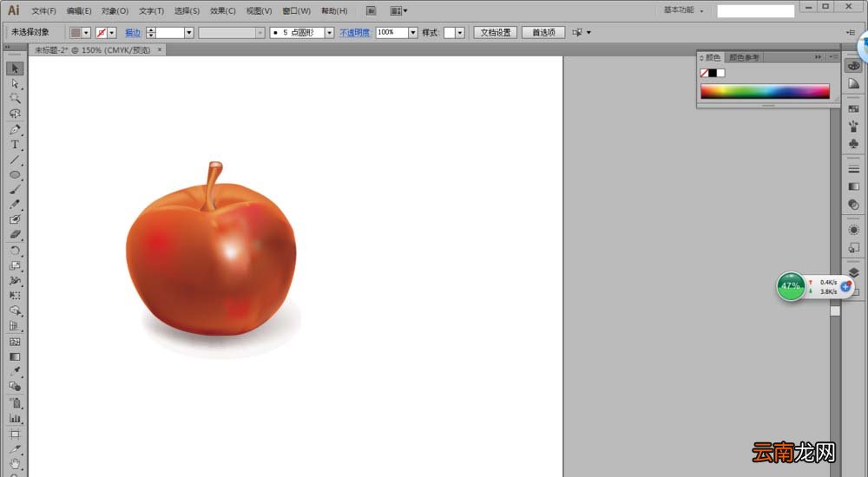
Task: Switch to the 颜色参考 panel tab
Action: coord(744,57)
